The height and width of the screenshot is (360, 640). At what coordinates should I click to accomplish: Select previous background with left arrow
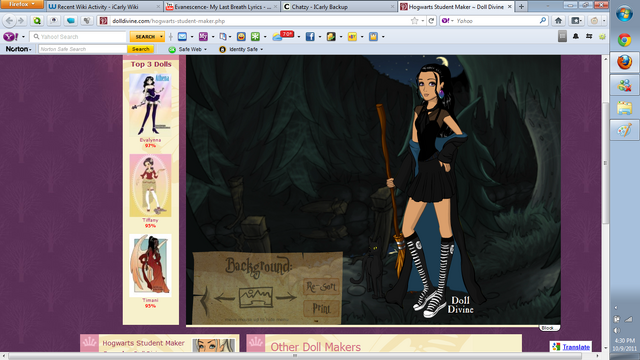pos(224,298)
